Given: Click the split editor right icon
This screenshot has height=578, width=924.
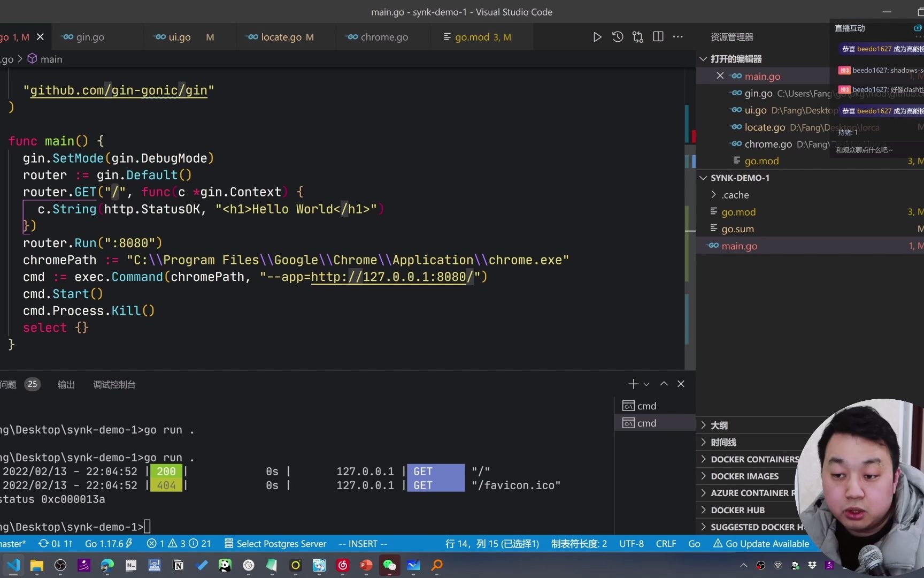Looking at the screenshot, I should [x=658, y=37].
